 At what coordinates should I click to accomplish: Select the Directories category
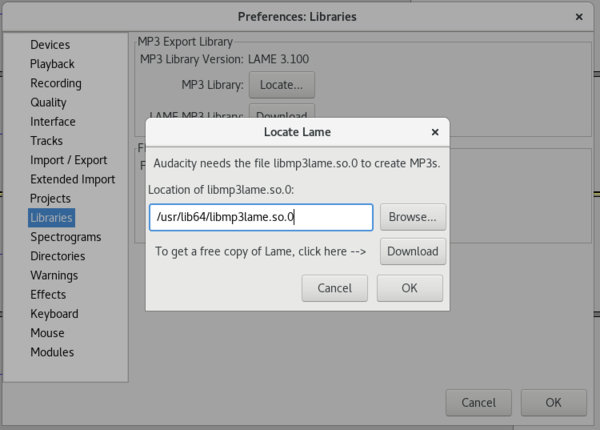click(58, 256)
